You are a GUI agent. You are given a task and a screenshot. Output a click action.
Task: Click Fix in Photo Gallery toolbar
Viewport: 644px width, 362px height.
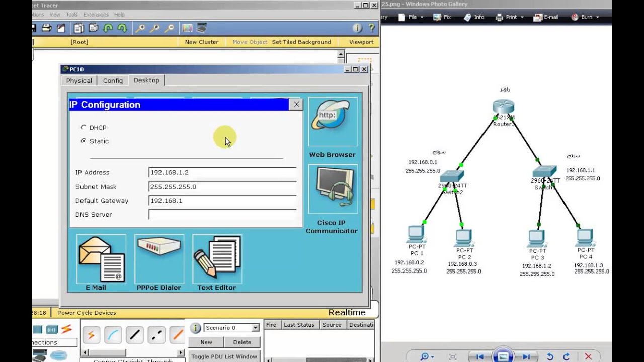(x=443, y=17)
